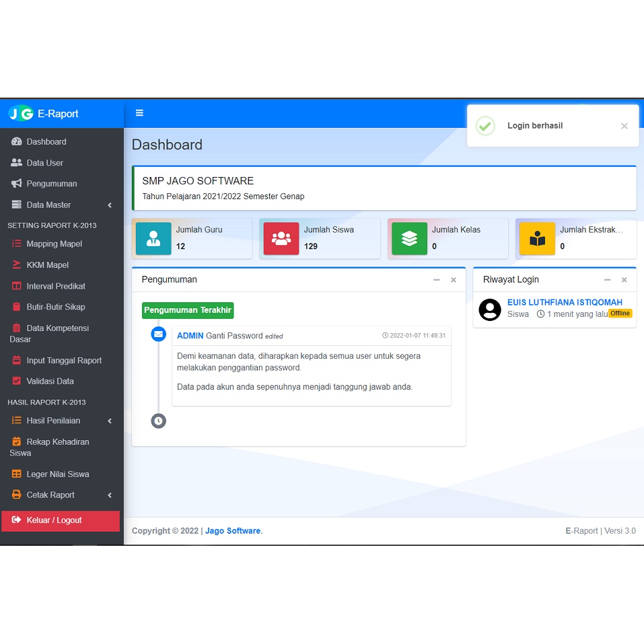
Task: Open Dashboard in the sidebar
Action: point(62,142)
